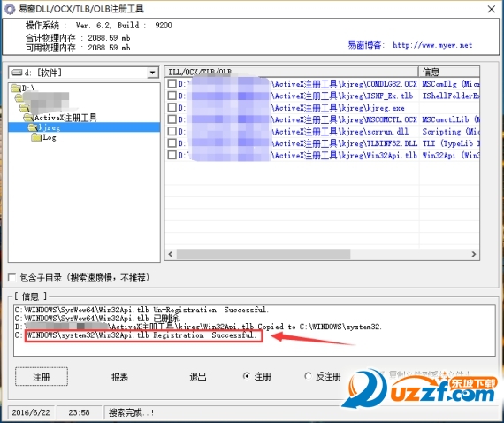Image resolution: width=504 pixels, height=423 pixels.
Task: Tick the checkbox for kjreg.exe
Action: tap(172, 107)
